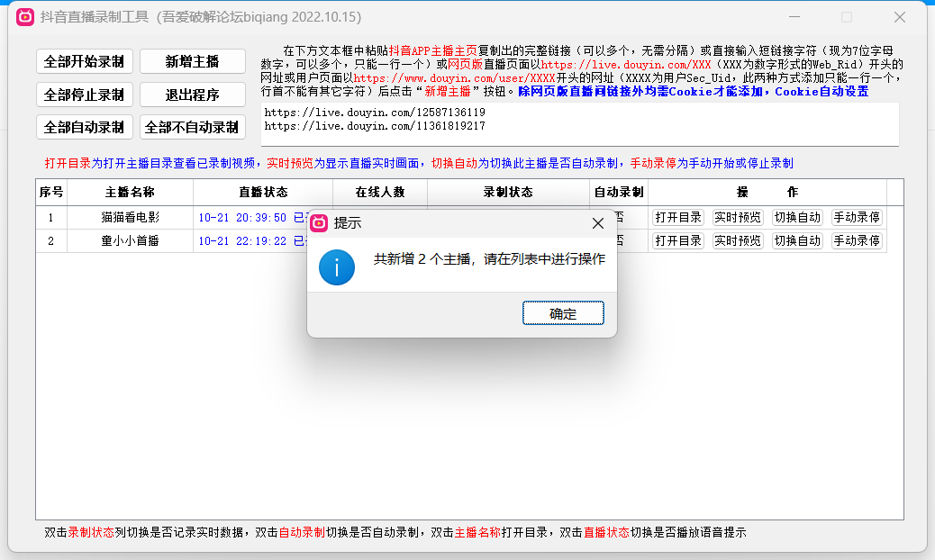Click 手动录停 for 猫猫看电影

pos(857,217)
